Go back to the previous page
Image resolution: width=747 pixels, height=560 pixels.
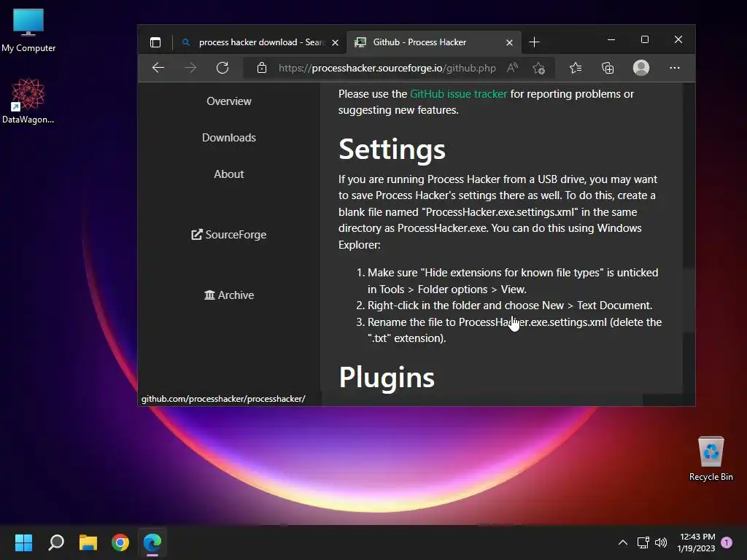click(158, 68)
